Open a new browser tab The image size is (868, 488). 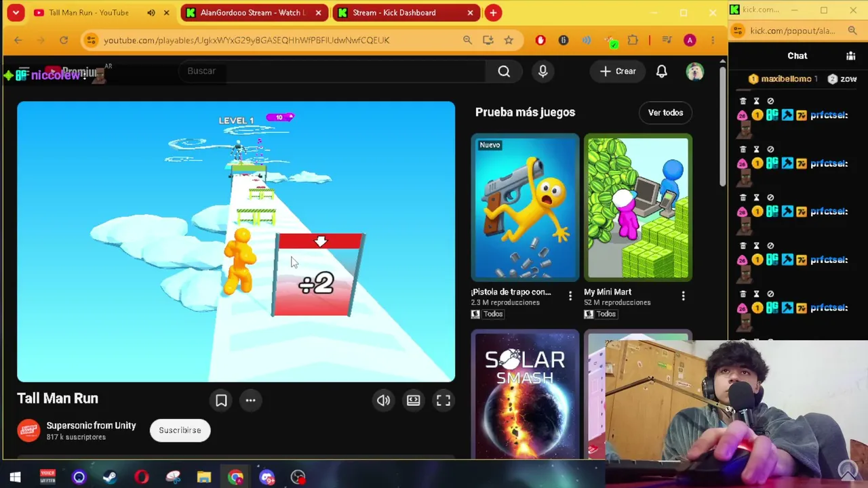tap(493, 13)
